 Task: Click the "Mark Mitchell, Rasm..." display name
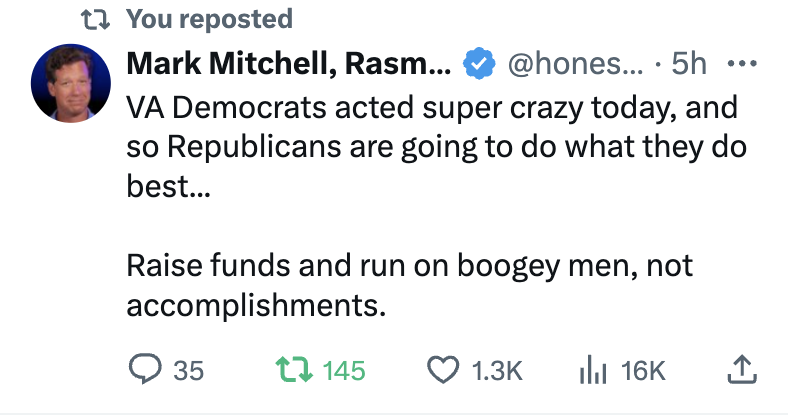(x=289, y=64)
